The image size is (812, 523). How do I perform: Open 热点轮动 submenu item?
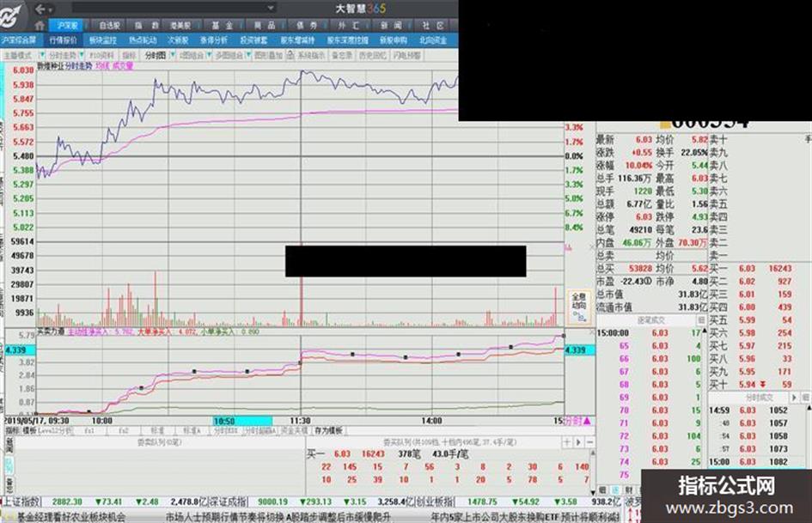(x=143, y=40)
